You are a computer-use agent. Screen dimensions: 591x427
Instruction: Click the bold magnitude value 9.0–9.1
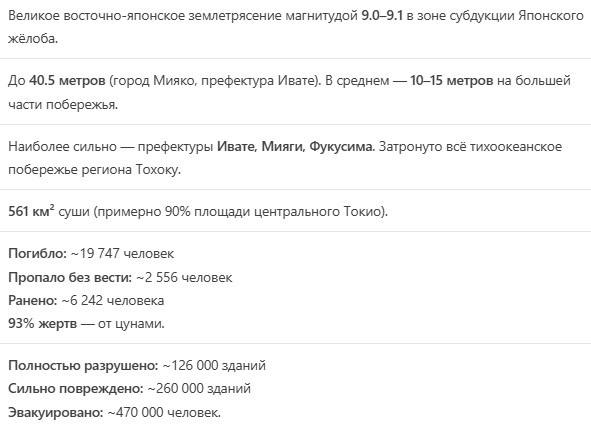(382, 15)
